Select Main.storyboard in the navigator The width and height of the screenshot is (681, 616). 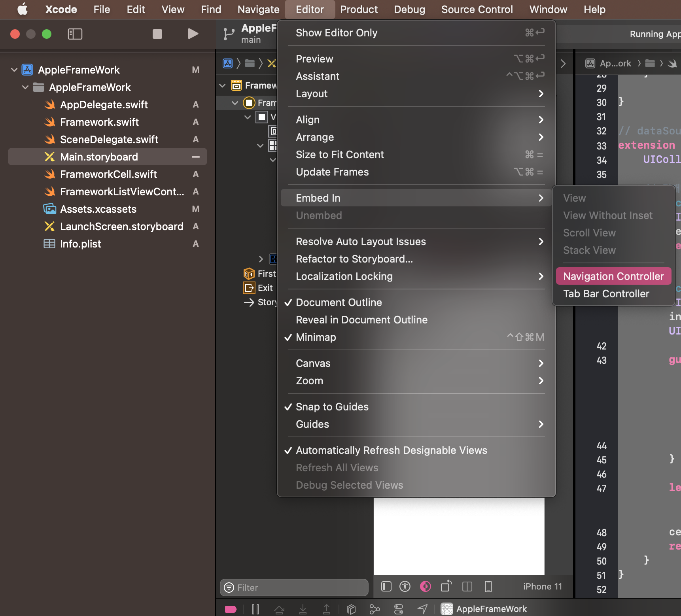click(x=108, y=157)
